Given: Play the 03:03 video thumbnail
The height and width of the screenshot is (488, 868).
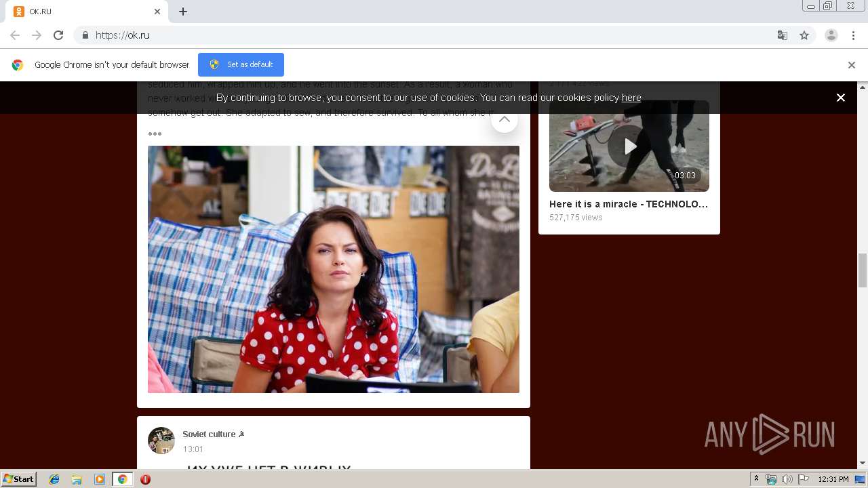Looking at the screenshot, I should (x=629, y=146).
